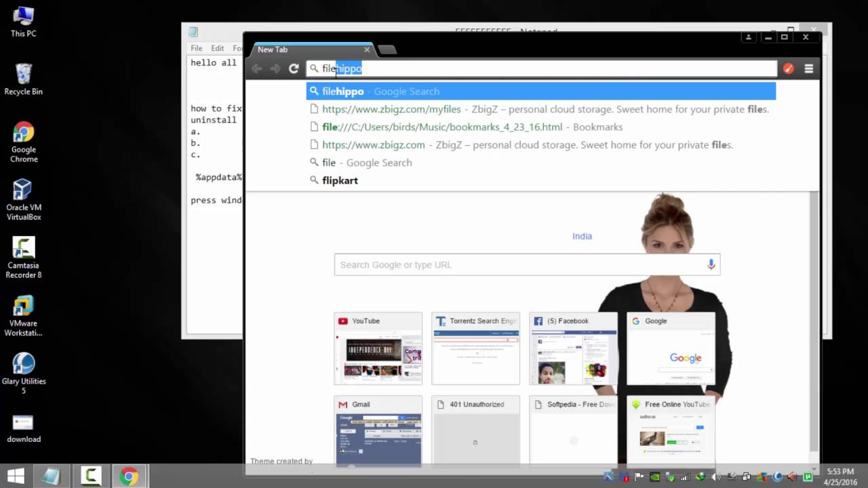Open the Torrentz Search Engine thumbnail
The height and width of the screenshot is (488, 868).
click(x=475, y=348)
